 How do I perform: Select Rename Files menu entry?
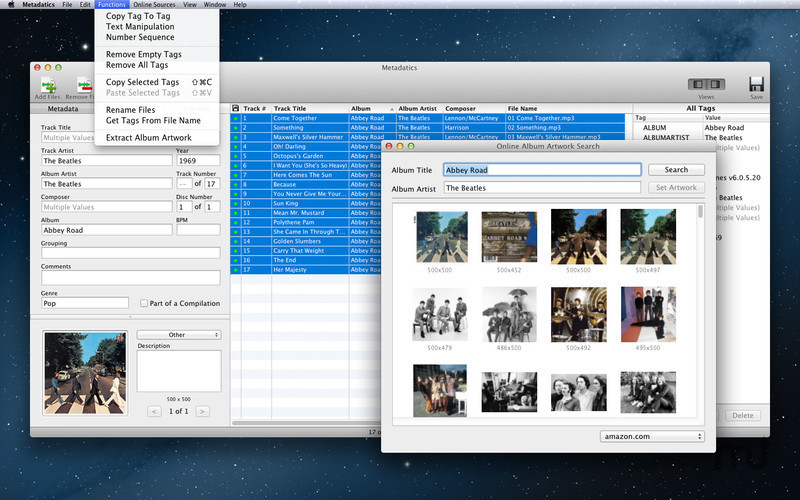pyautogui.click(x=130, y=109)
